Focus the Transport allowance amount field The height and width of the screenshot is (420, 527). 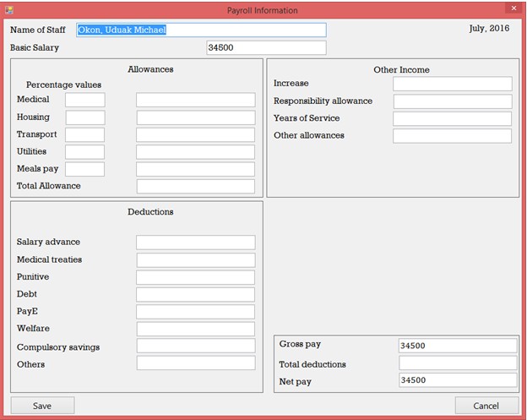(x=195, y=134)
